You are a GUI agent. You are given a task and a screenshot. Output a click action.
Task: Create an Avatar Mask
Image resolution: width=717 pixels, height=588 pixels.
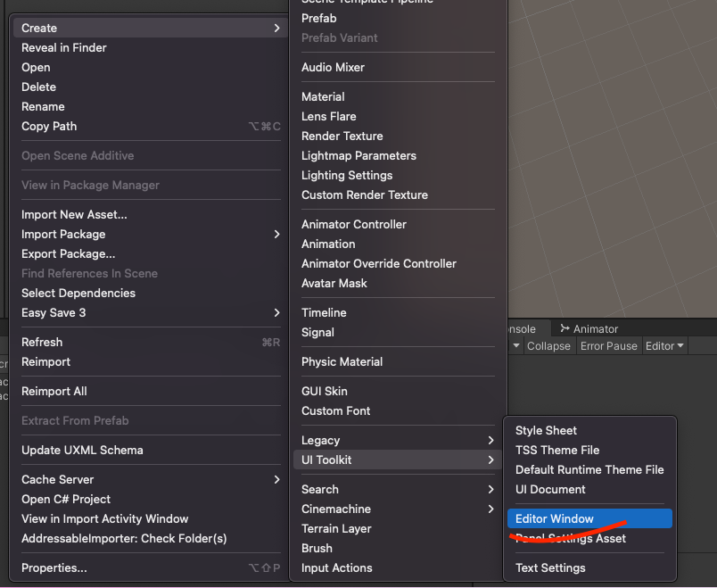(x=398, y=283)
